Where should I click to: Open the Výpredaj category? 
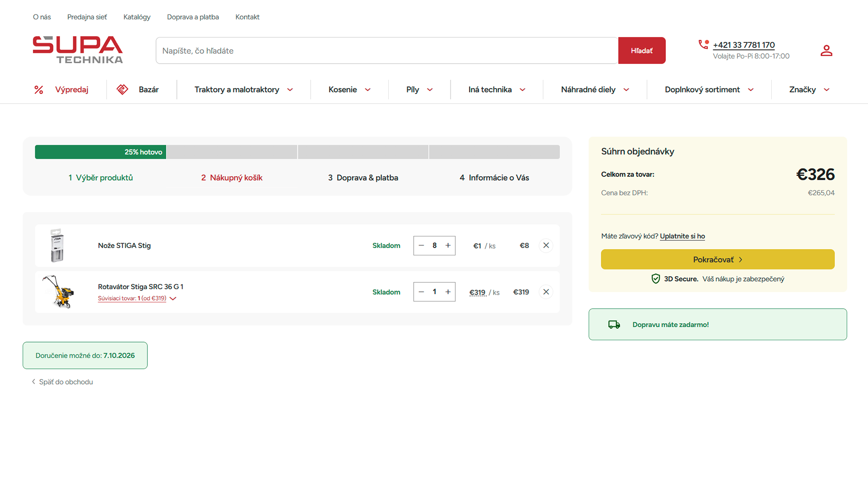[x=71, y=89]
